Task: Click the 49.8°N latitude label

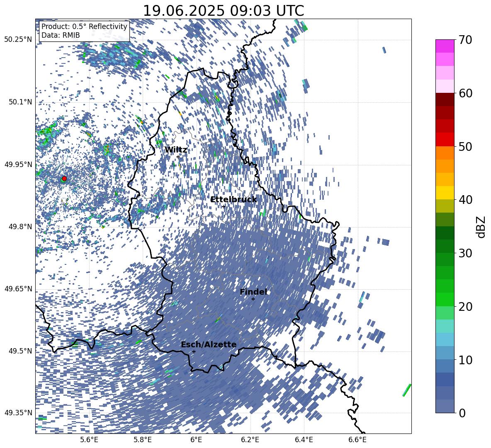Action: coord(20,227)
